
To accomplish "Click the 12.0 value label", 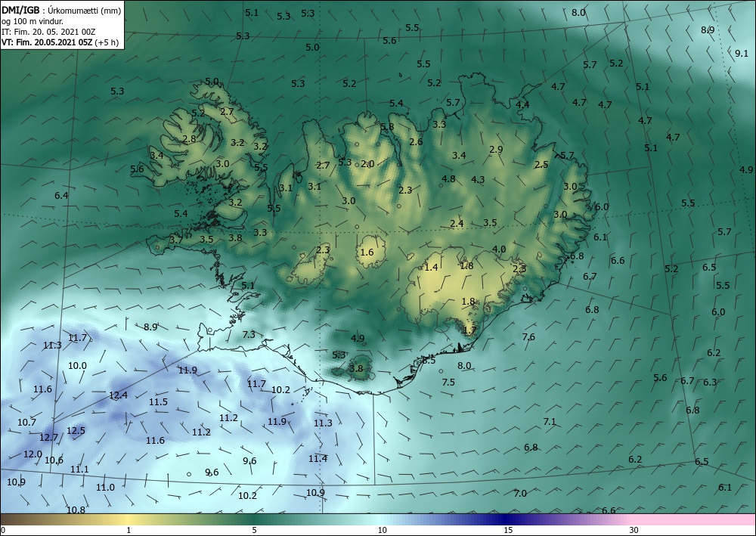I will point(33,454).
